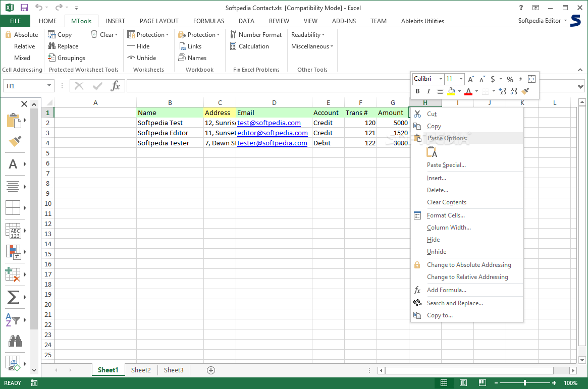588x389 pixels.
Task: Toggle Italic in the mini toolbar
Action: click(428, 91)
